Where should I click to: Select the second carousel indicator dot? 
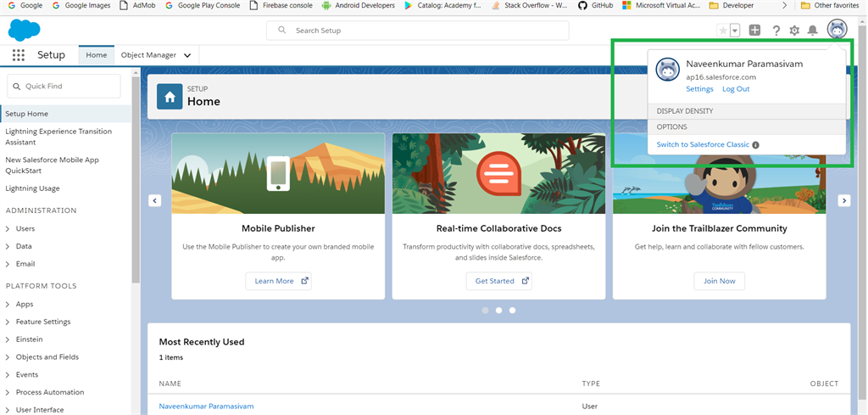pyautogui.click(x=498, y=311)
